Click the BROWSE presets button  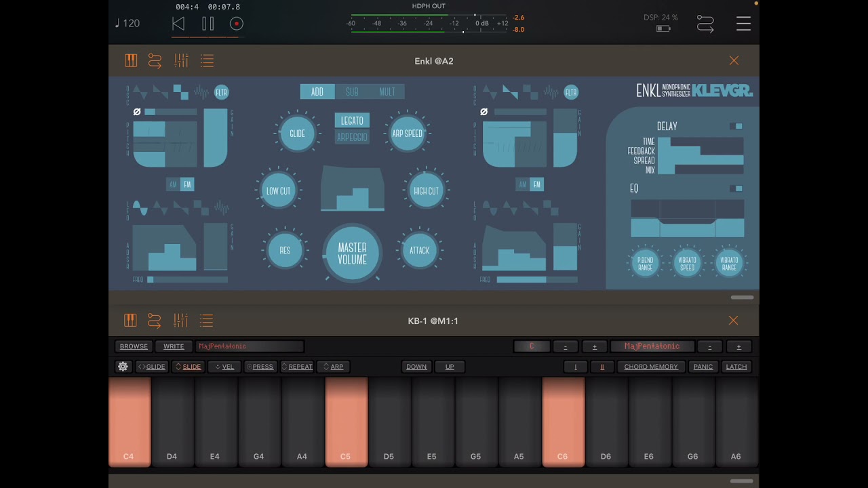pyautogui.click(x=134, y=346)
